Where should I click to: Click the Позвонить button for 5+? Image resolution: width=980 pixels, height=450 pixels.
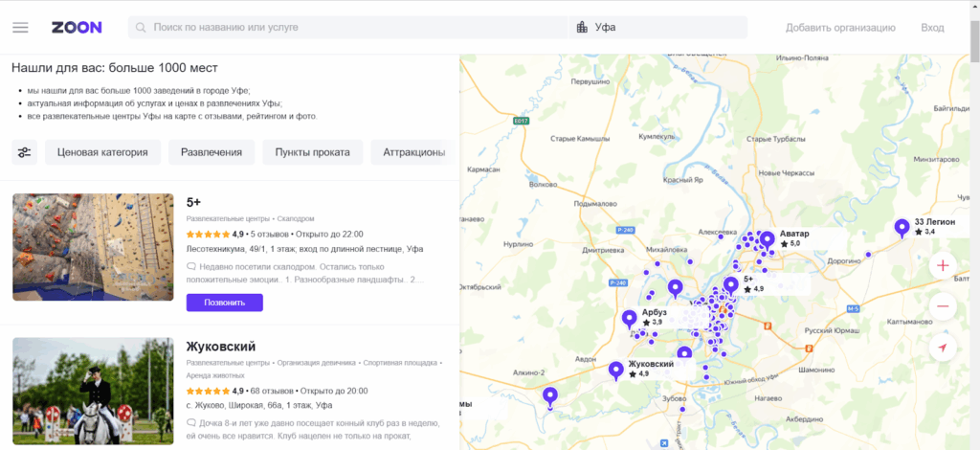[x=224, y=303]
